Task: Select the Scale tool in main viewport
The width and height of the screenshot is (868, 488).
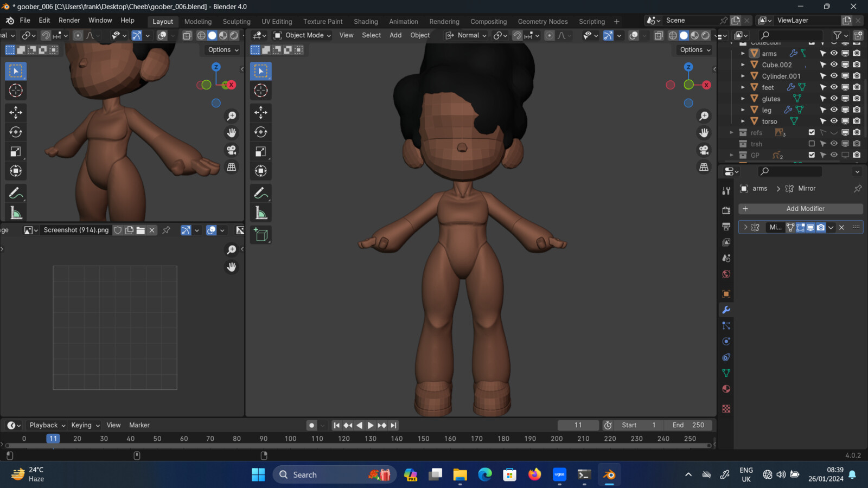Action: coord(261,151)
